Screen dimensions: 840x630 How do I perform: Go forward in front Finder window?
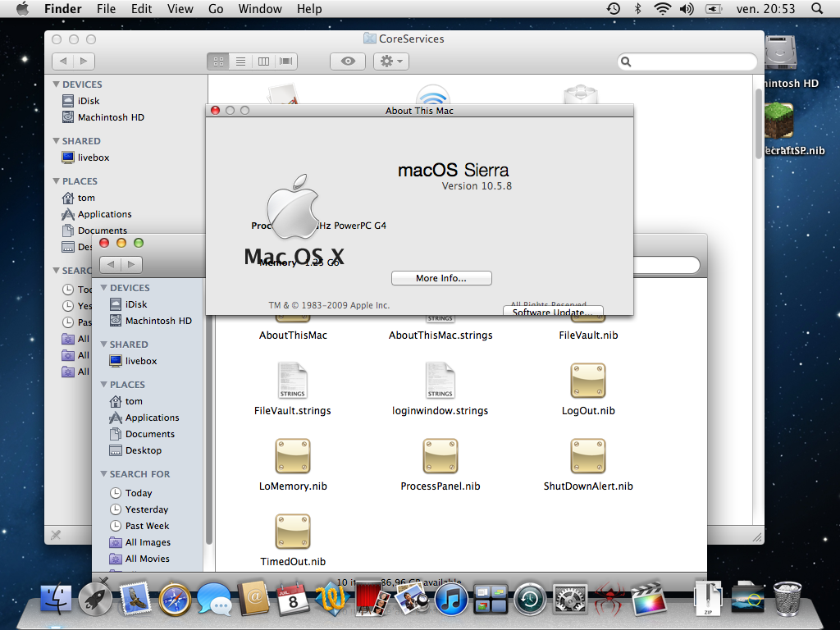[x=131, y=264]
